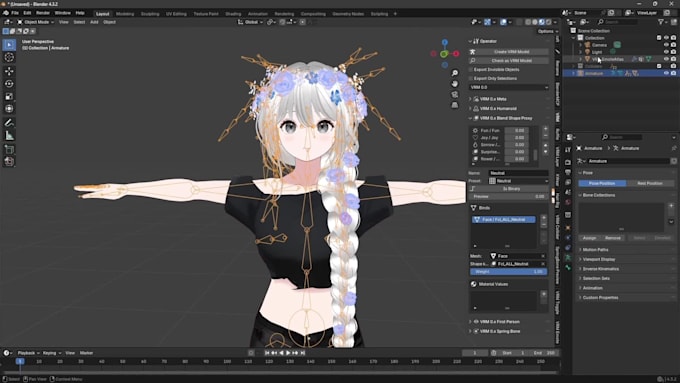Image resolution: width=680 pixels, height=383 pixels.
Task: Select the Add Cube tool
Action: click(x=9, y=149)
